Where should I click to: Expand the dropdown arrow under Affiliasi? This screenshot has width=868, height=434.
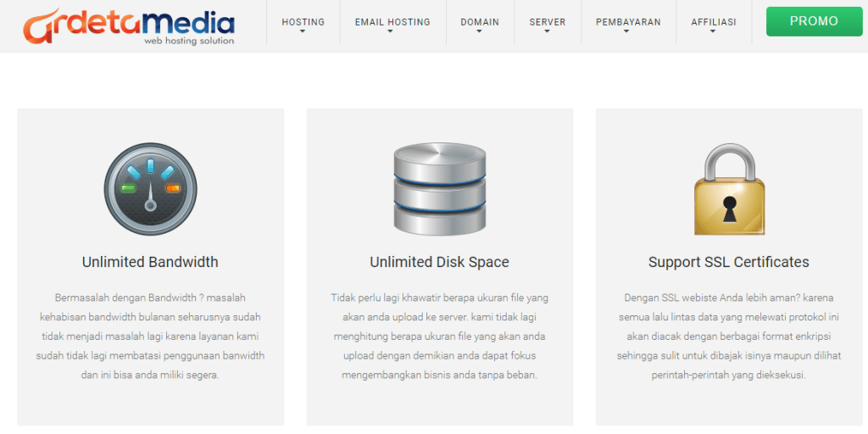coord(713,31)
